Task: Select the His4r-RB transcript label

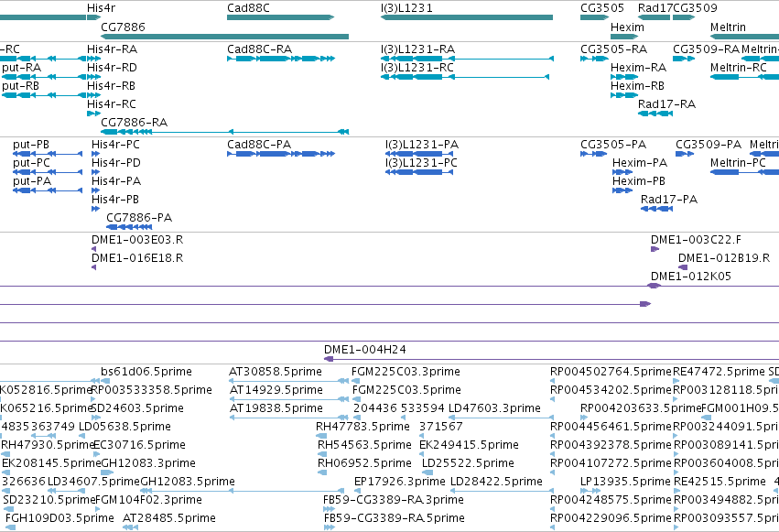Action: (x=112, y=86)
